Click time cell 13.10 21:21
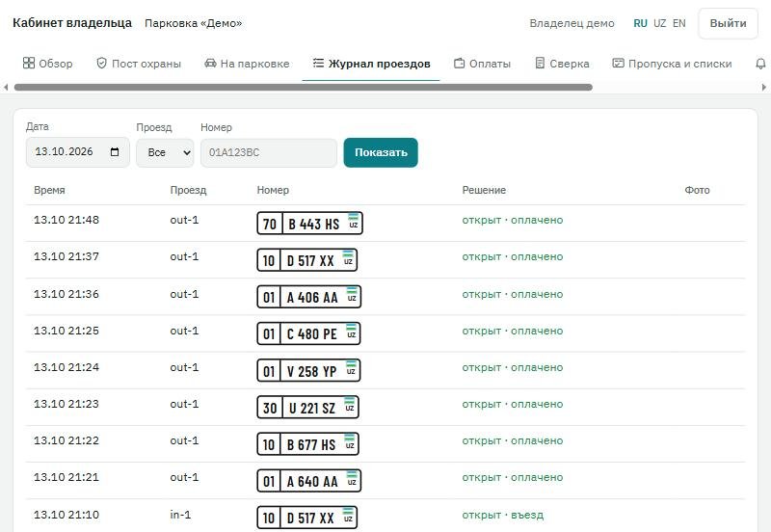771x532 pixels. click(66, 477)
